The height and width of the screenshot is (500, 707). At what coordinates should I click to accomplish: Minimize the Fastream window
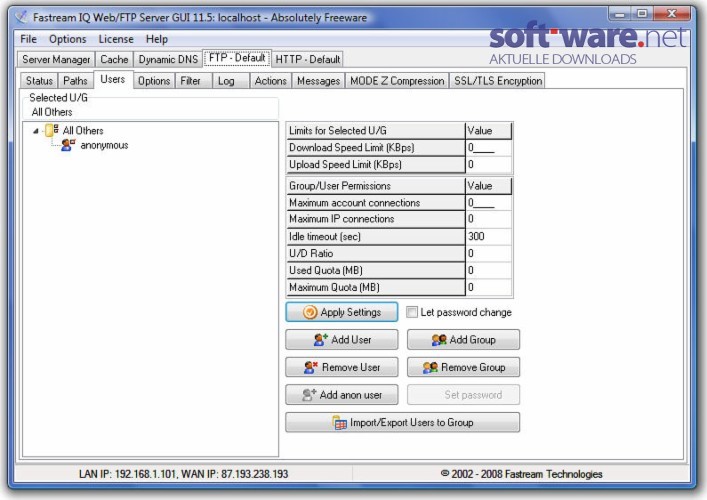(620, 14)
